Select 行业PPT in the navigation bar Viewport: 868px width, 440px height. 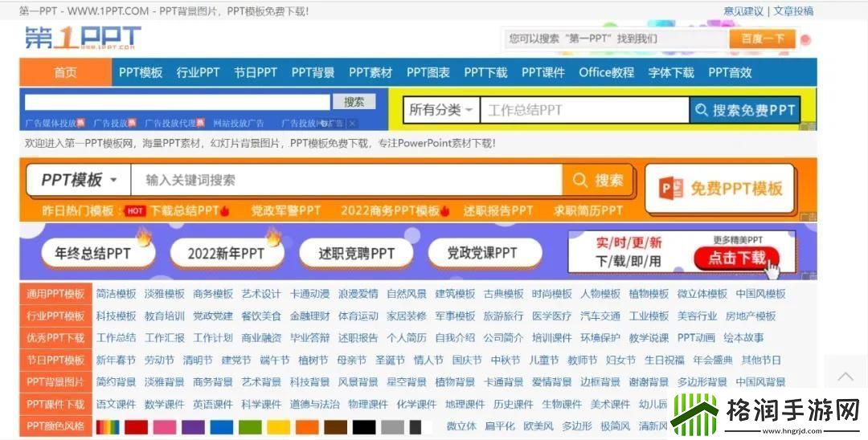[x=199, y=72]
